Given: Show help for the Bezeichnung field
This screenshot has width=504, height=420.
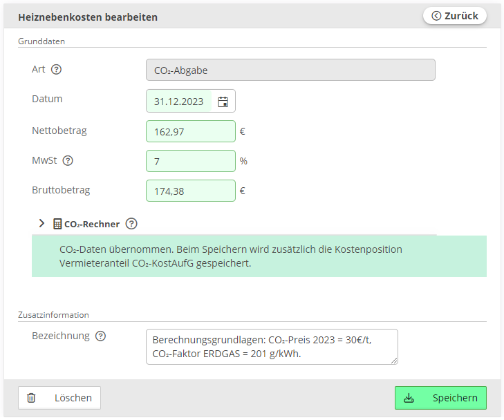Looking at the screenshot, I should [101, 336].
